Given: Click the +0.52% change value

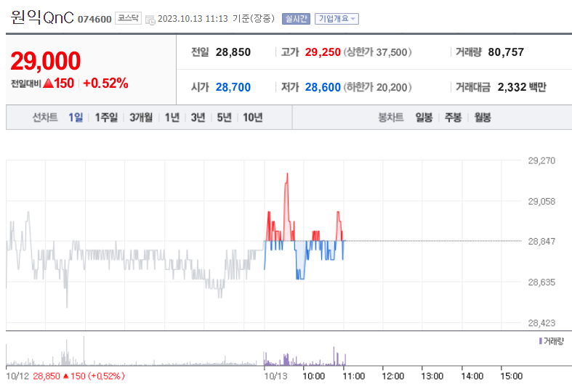Looking at the screenshot, I should (106, 83).
